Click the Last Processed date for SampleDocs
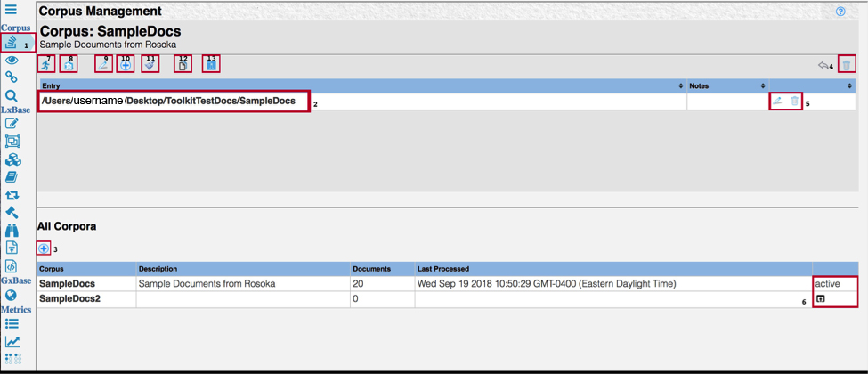The height and width of the screenshot is (374, 868). point(547,284)
